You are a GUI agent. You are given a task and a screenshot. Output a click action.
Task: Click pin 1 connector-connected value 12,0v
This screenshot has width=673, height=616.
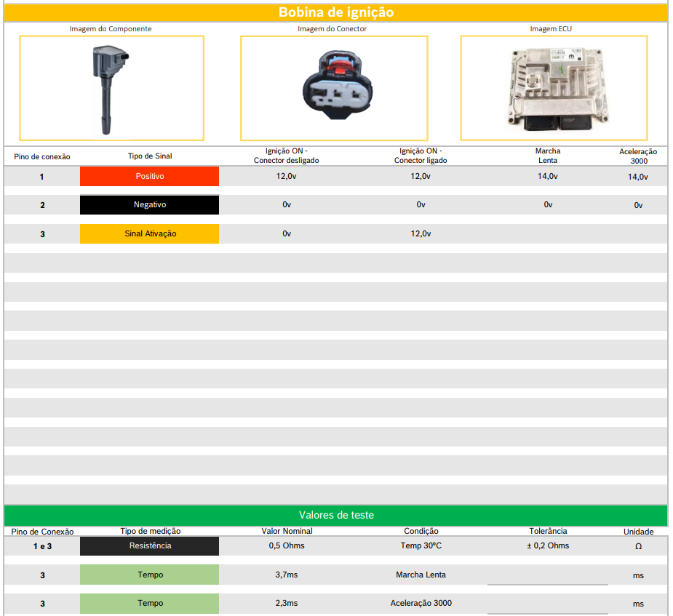[x=421, y=176]
